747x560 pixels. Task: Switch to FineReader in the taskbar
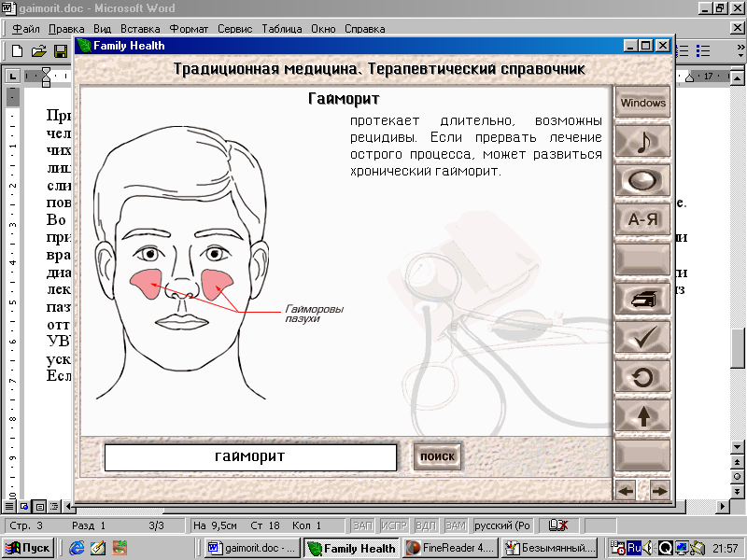[x=449, y=548]
